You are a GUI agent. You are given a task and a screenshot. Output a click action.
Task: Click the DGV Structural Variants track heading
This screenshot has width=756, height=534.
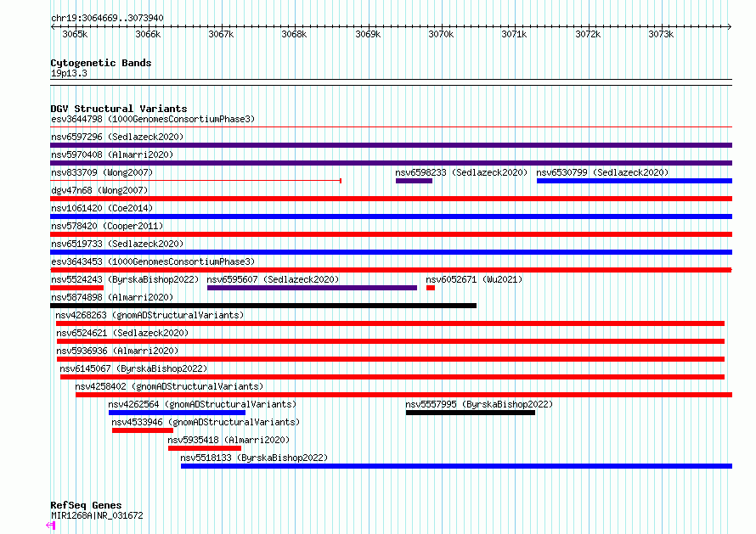coord(119,109)
